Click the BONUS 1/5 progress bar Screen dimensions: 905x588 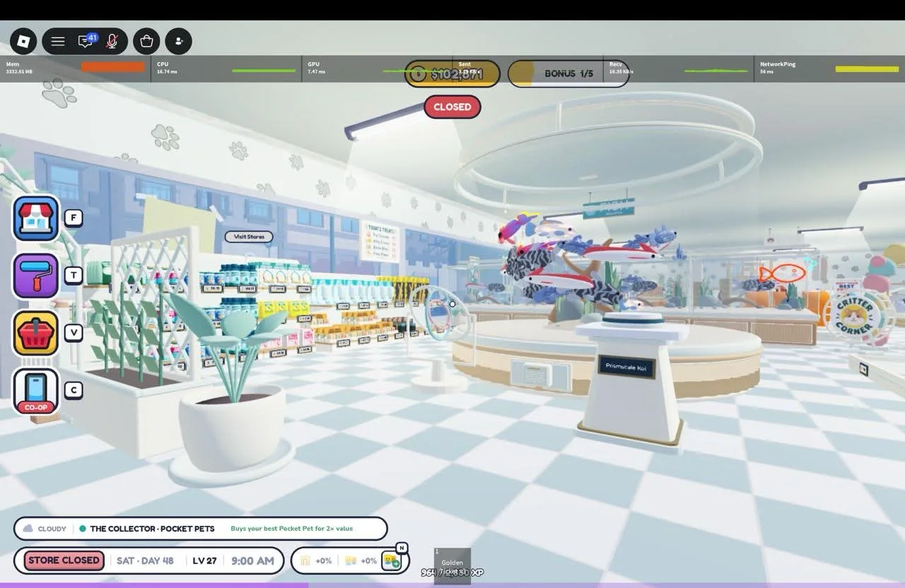[568, 73]
